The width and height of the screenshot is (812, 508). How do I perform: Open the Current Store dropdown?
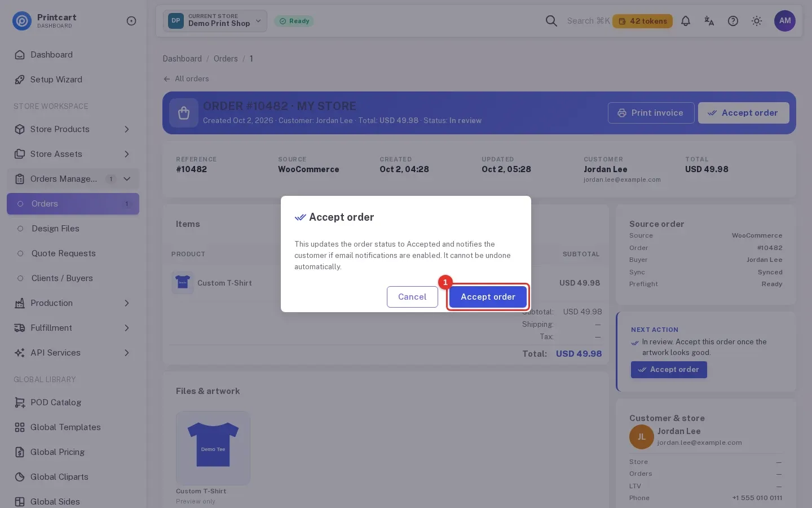tap(215, 21)
